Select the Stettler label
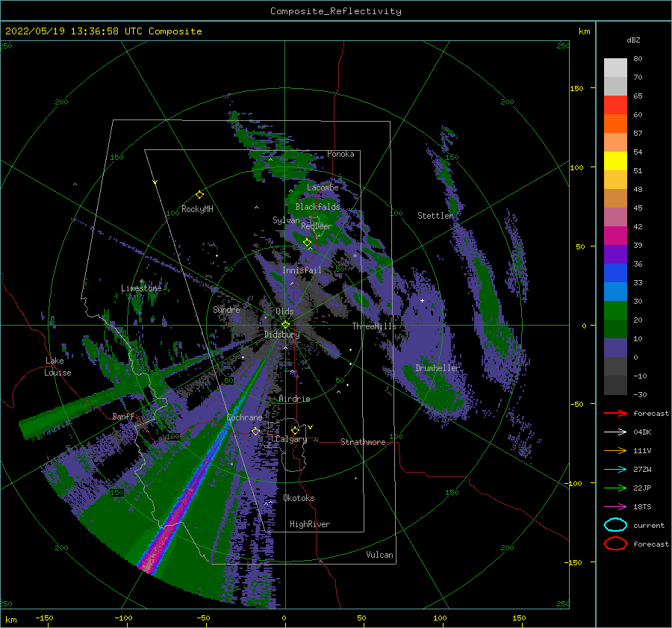 coord(435,216)
